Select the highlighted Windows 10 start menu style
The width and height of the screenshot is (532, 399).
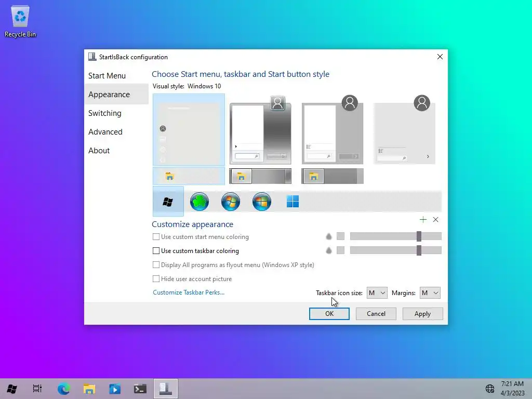point(189,129)
